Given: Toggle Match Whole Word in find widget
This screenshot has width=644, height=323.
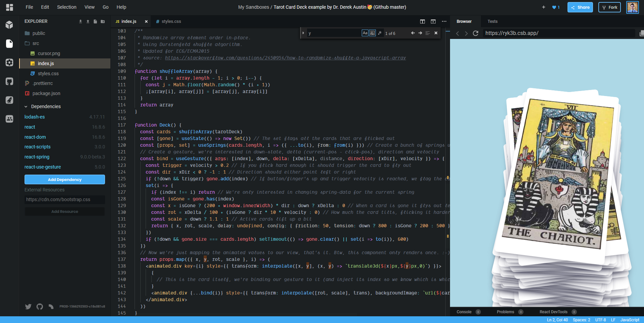Looking at the screenshot, I should click(373, 33).
